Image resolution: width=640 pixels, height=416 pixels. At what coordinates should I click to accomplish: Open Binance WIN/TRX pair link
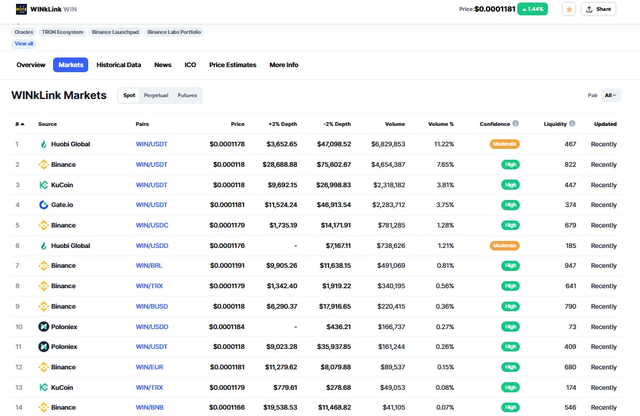[149, 286]
